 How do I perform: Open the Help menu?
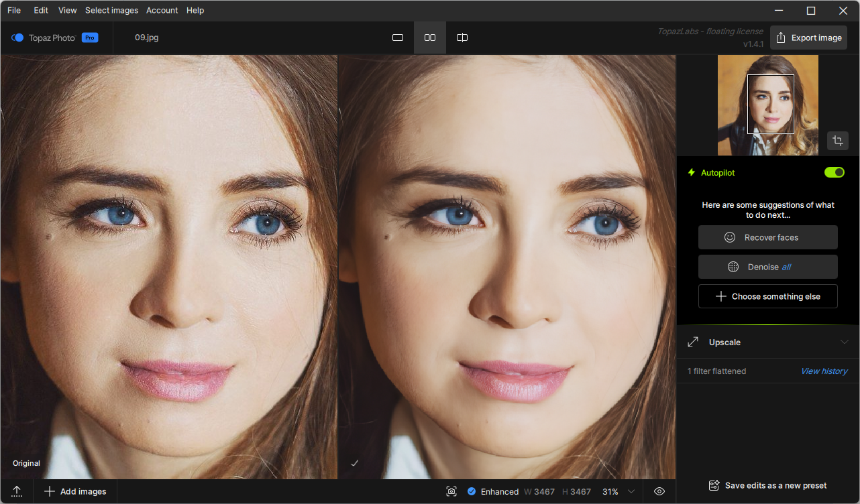(x=195, y=11)
